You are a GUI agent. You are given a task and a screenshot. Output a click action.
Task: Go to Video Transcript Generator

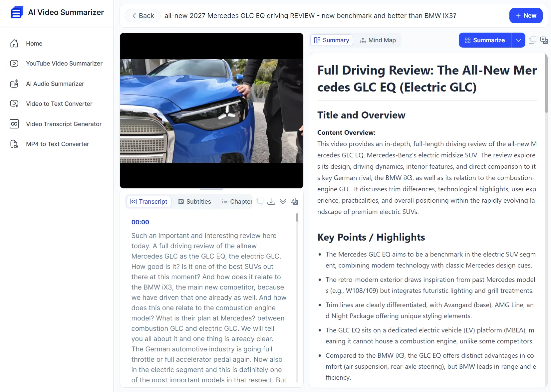pos(64,124)
